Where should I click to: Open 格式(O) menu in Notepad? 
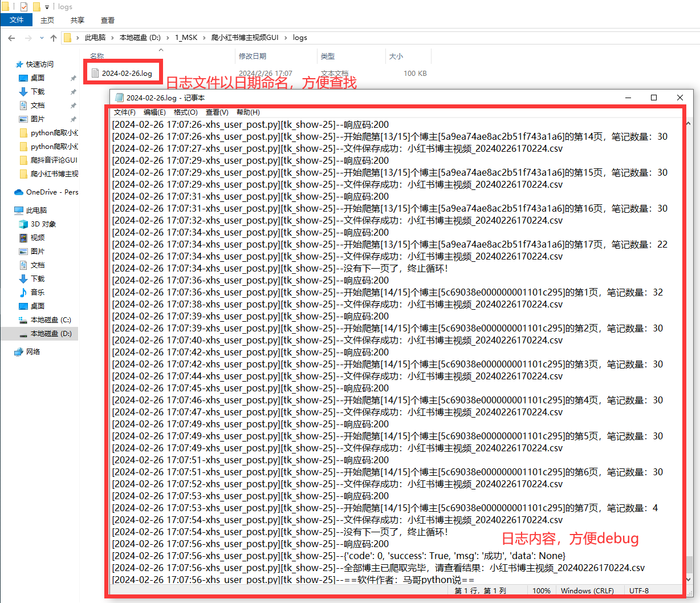186,112
